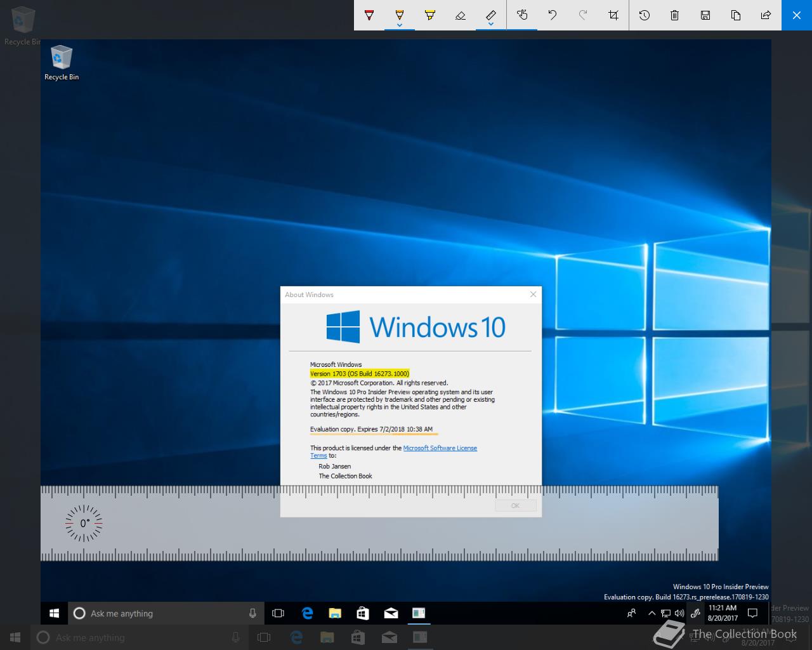
Task: Select the yellow highlighter tool
Action: click(x=430, y=15)
